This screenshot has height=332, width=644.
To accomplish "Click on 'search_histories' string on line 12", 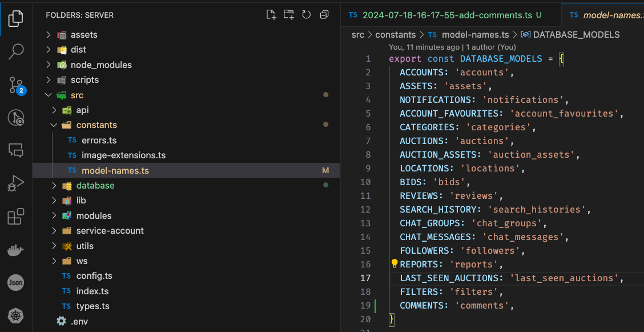I will pyautogui.click(x=537, y=210).
